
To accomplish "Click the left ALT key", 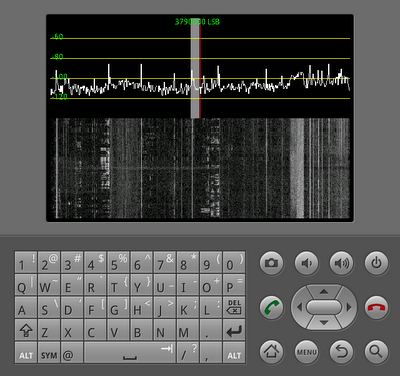I will (x=26, y=352).
